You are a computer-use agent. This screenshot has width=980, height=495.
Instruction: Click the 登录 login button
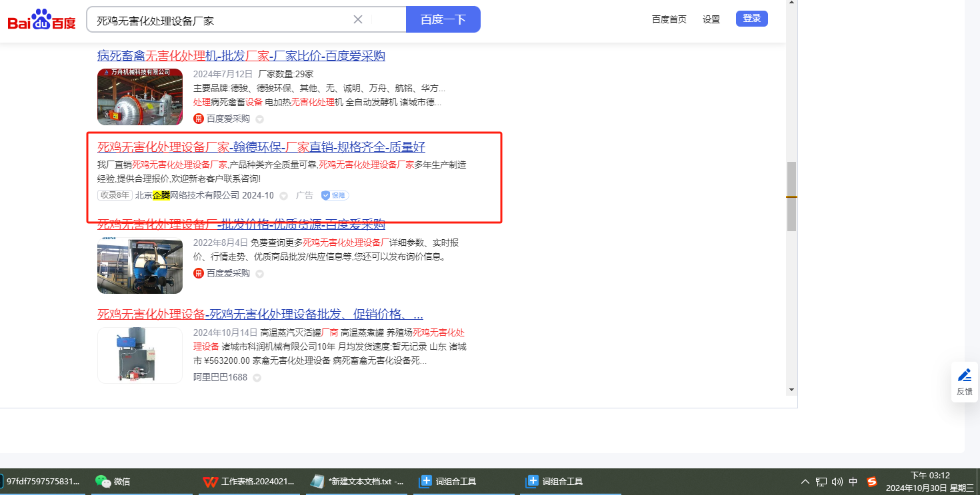click(x=751, y=19)
